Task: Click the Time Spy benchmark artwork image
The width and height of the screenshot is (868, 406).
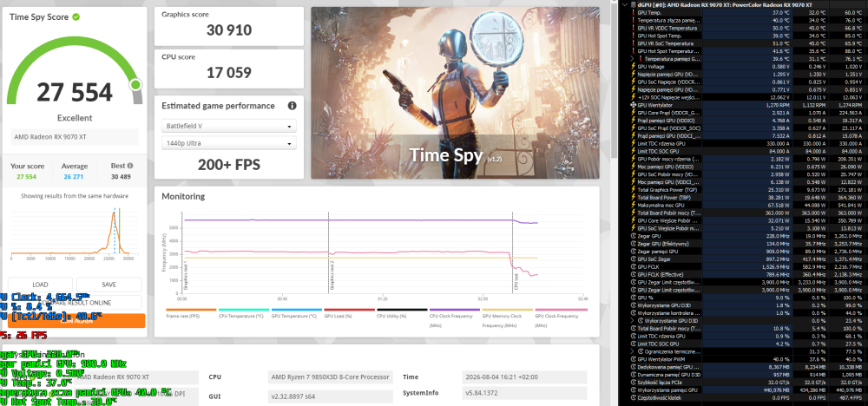Action: click(x=455, y=92)
